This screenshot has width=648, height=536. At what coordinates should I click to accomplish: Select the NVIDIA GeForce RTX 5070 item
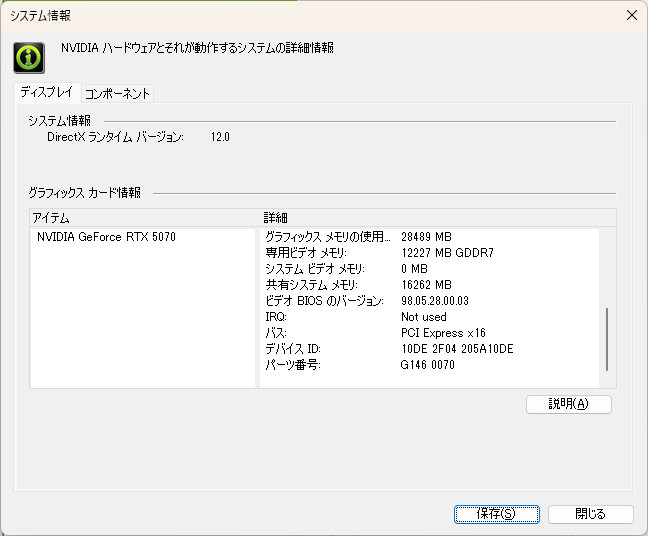pos(106,237)
